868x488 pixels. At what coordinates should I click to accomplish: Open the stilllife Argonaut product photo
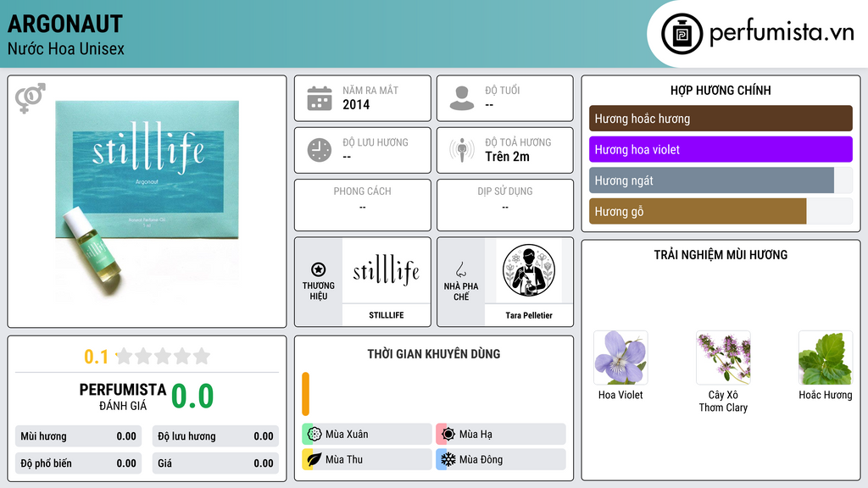[x=147, y=202]
